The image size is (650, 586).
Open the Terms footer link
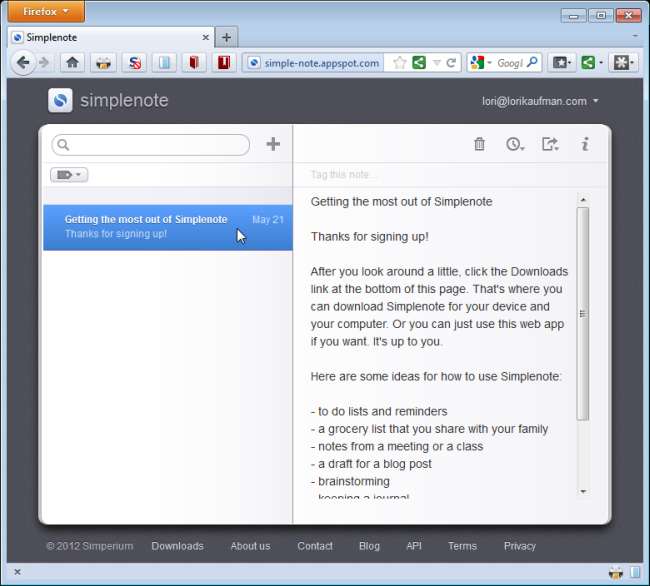point(462,546)
